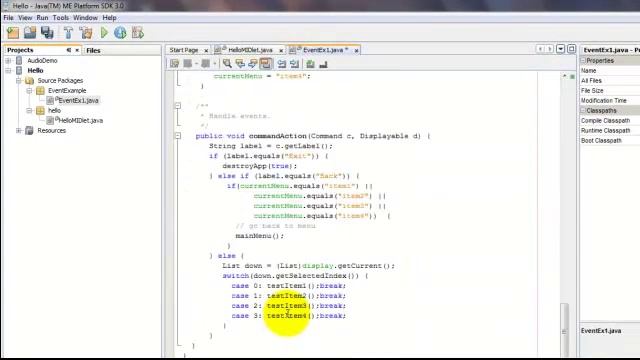640x360 pixels.
Task: Click the Save All toolbar icon
Action: point(47,33)
